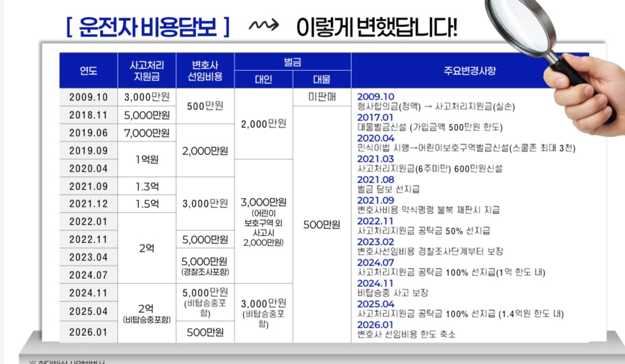625x364 pixels.
Task: Select the 비탑승중 사고 보장 entry
Action: pyautogui.click(x=393, y=293)
